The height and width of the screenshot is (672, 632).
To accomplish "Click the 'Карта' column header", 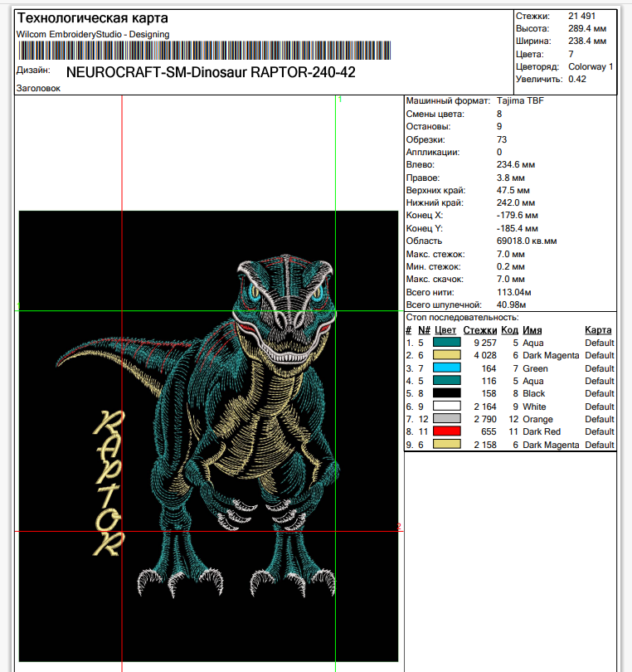I will (598, 330).
